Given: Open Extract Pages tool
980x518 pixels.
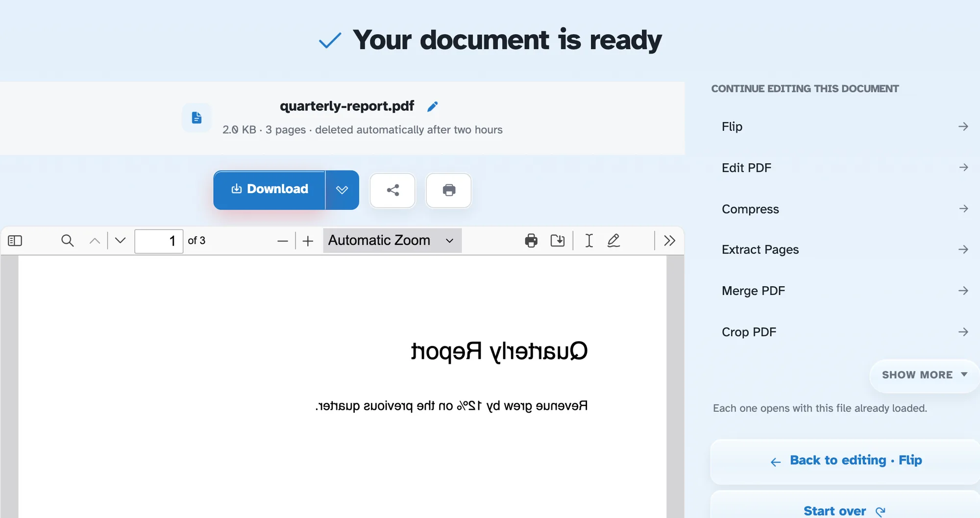Looking at the screenshot, I should pos(845,249).
